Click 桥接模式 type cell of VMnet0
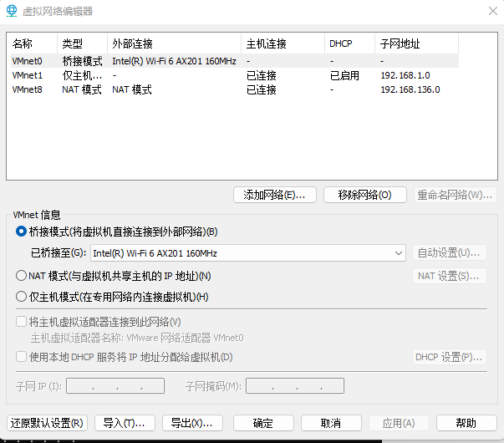 82,61
